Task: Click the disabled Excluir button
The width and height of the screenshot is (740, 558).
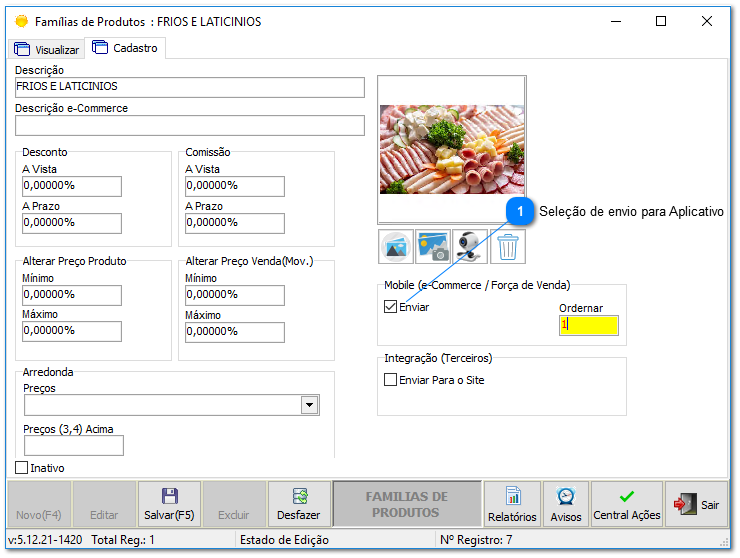Action: pyautogui.click(x=234, y=504)
